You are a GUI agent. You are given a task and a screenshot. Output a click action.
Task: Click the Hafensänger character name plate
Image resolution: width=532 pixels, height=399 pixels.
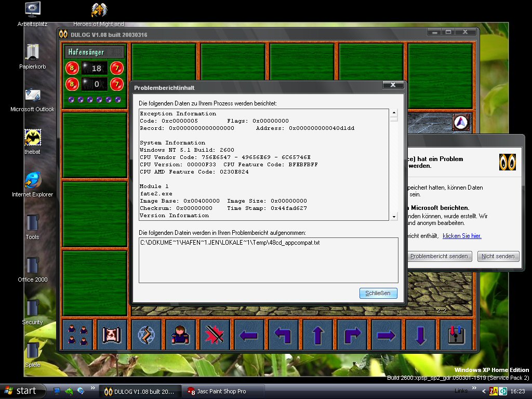click(95, 52)
